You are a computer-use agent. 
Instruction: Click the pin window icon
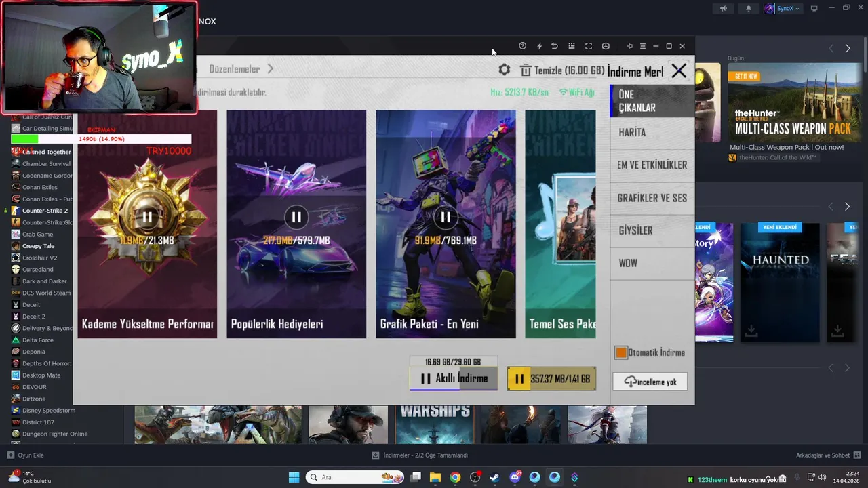(x=629, y=46)
